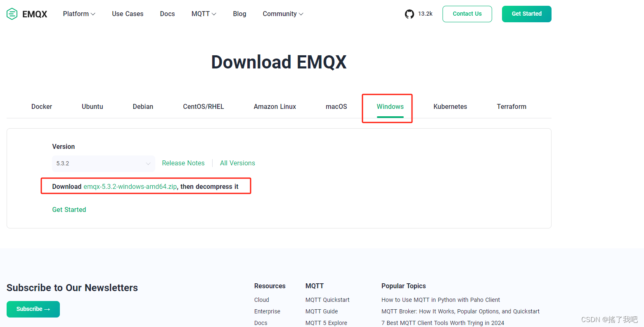Viewport: 644px width, 327px height.
Task: Go to the Blog page
Action: tap(239, 14)
